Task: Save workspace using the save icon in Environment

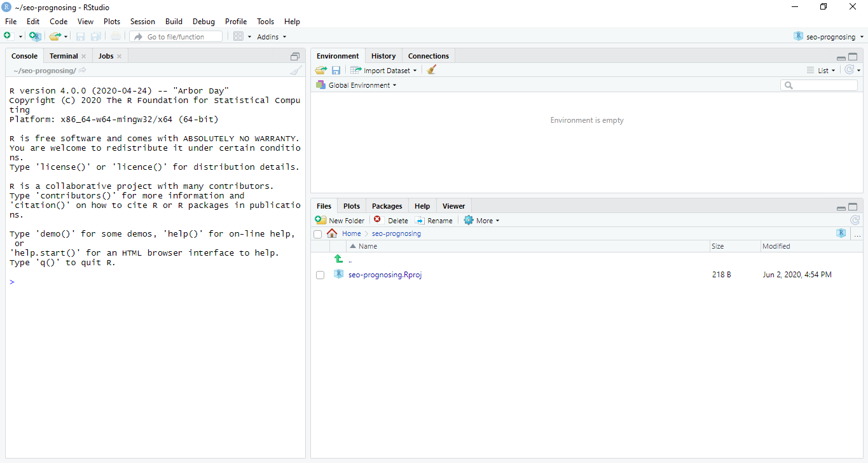Action: [336, 70]
